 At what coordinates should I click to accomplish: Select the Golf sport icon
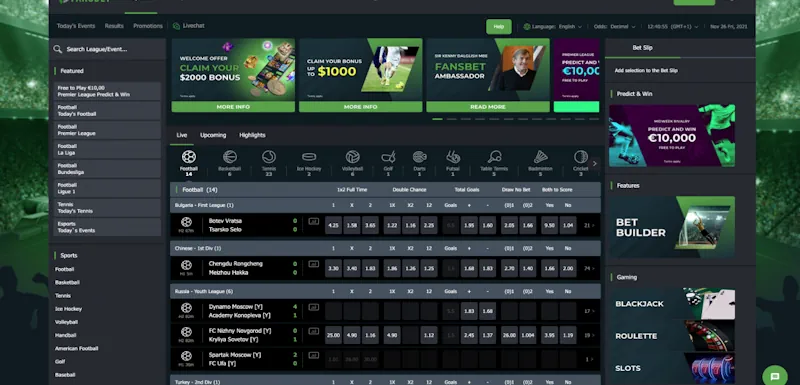[388, 157]
